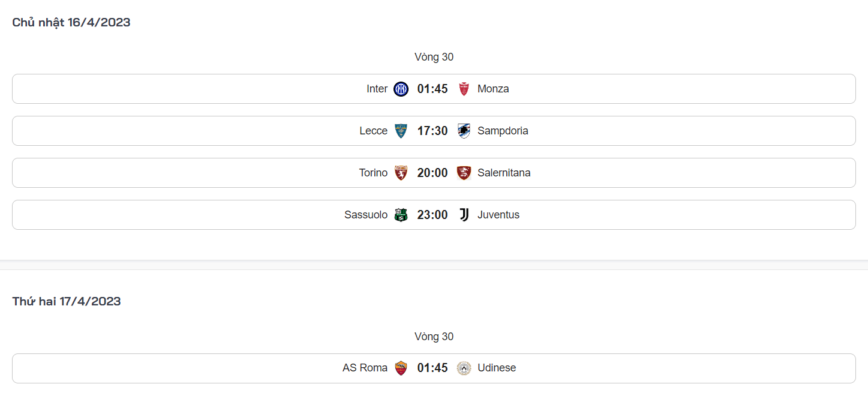Viewport: 868px width, 393px height.
Task: Click the Vòng 30 label under Monday
Action: tap(434, 337)
